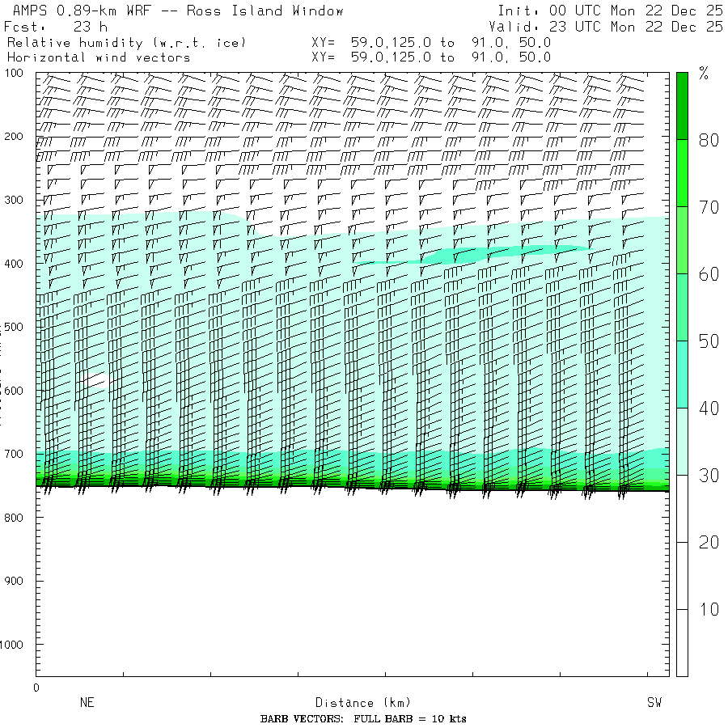Click the '0' distance axis origin label
728x728 pixels.
point(36,688)
